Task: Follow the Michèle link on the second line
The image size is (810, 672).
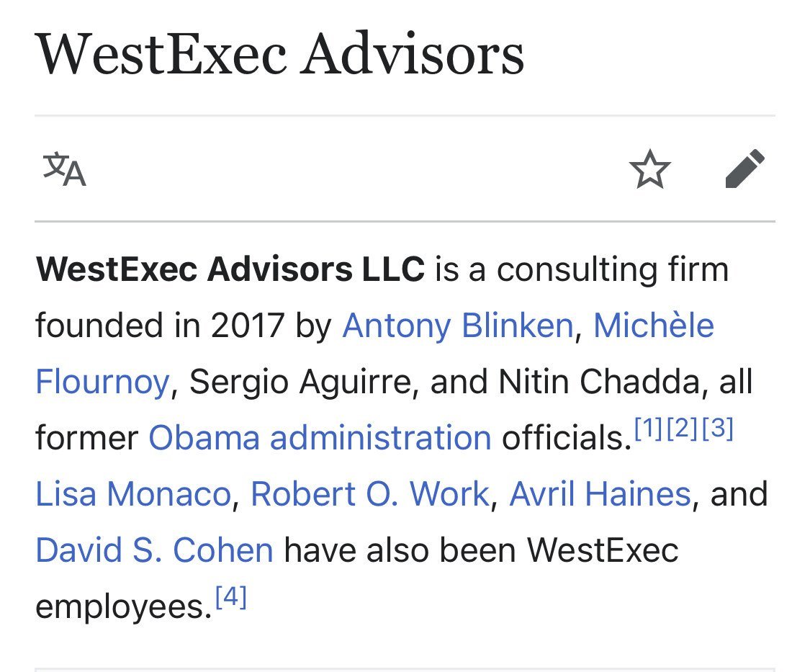Action: 653,326
